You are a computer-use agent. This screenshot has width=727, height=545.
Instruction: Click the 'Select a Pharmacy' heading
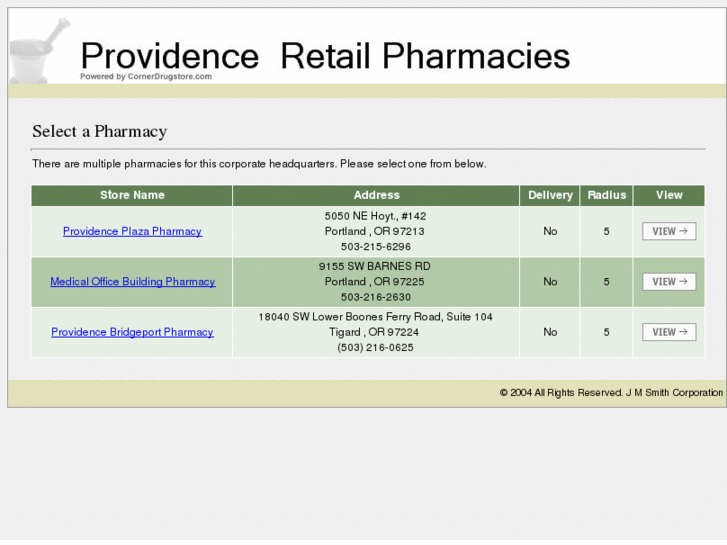tap(100, 132)
